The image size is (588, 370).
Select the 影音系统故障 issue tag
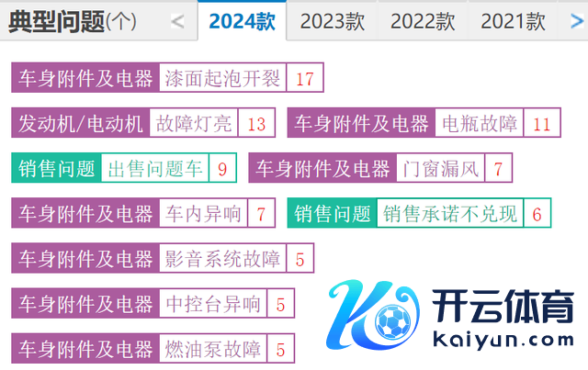pos(222,259)
